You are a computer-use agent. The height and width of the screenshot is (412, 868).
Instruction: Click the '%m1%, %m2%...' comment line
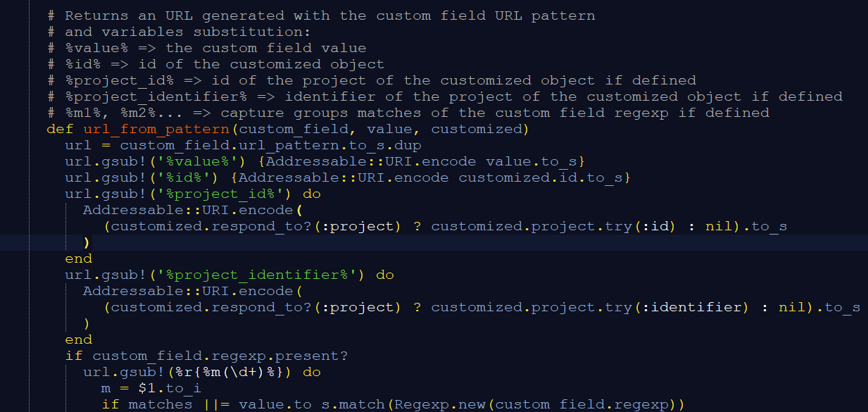(408, 113)
